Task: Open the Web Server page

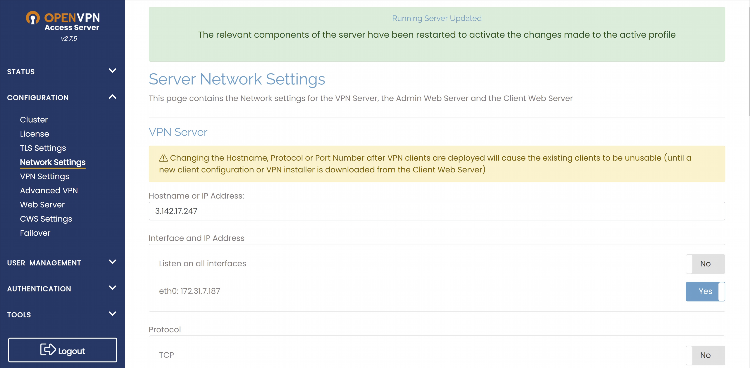Action: (x=42, y=205)
